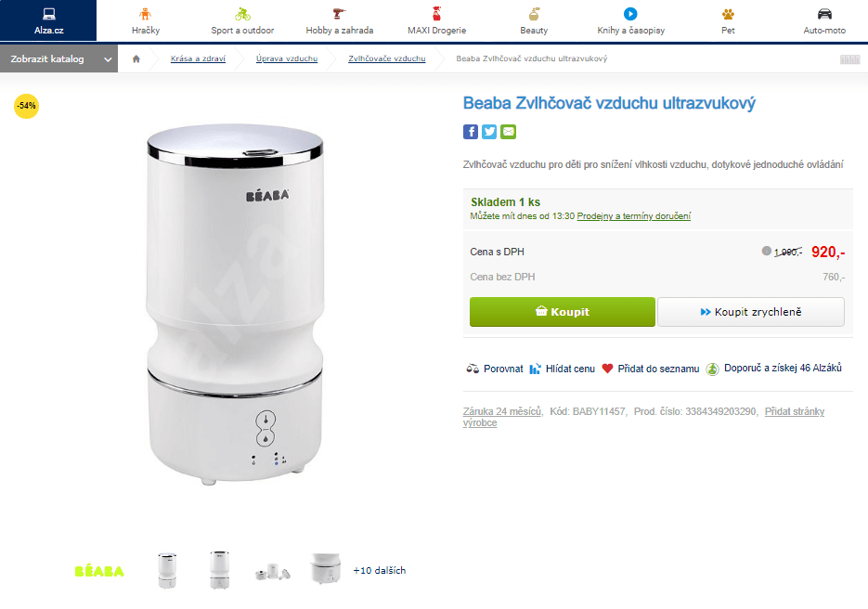This screenshot has height=609, width=868.
Task: Select the Beaba brand logo thumbnail
Action: click(99, 570)
